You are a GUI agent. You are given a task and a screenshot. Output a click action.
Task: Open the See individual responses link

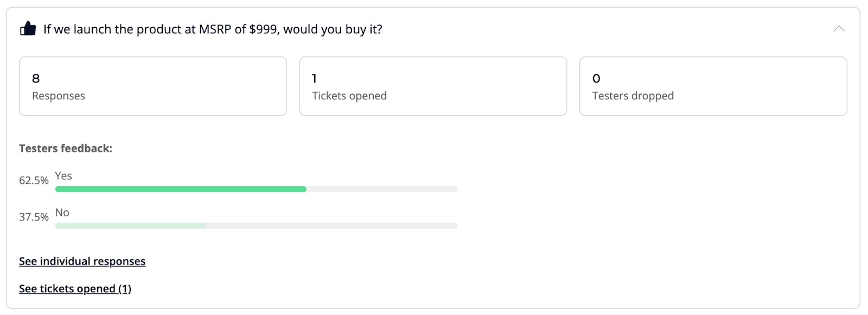[x=82, y=261]
